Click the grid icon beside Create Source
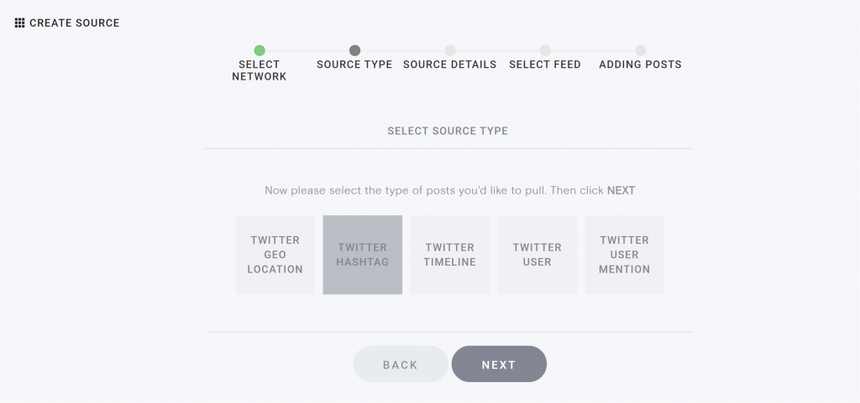The image size is (860, 403). click(20, 23)
